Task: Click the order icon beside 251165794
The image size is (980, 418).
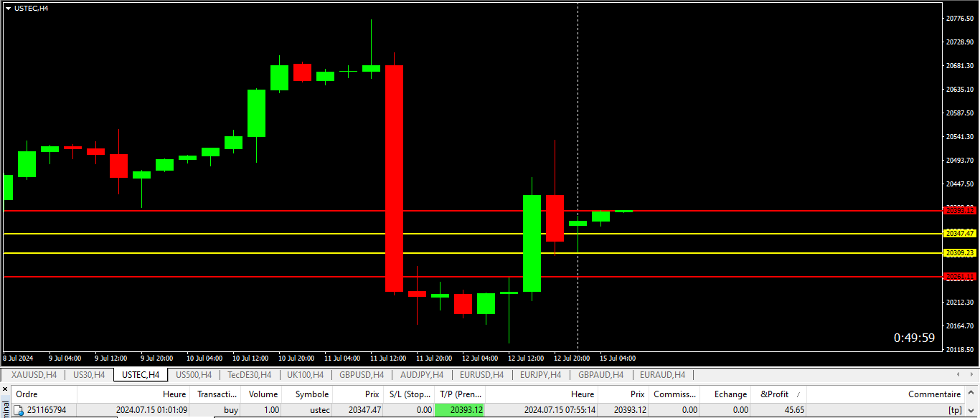Action: click(19, 410)
